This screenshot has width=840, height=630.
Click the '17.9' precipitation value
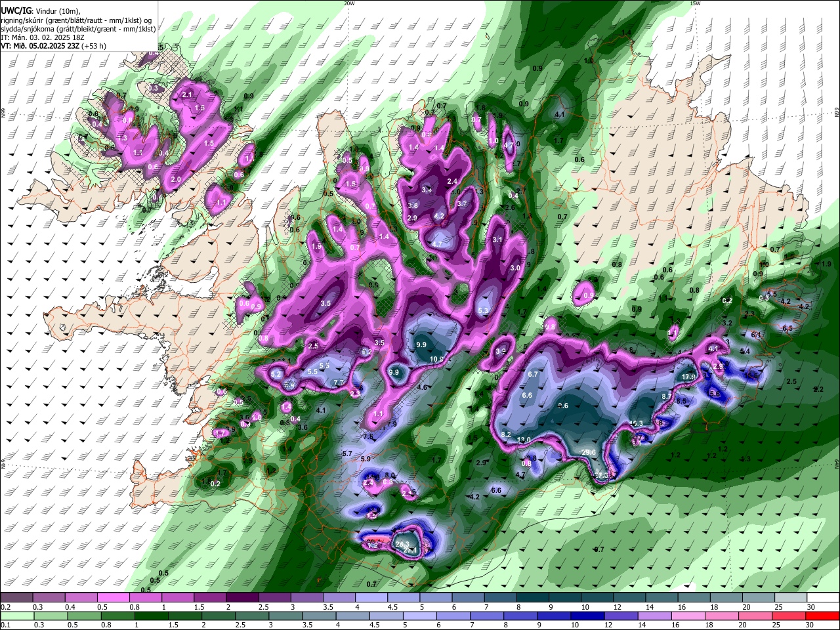pos(688,377)
